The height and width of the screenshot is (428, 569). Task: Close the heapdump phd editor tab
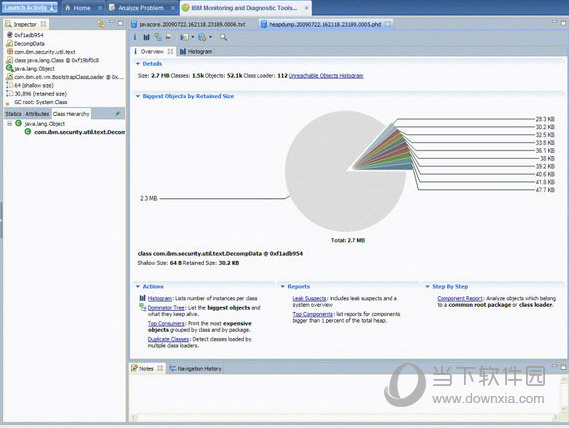pyautogui.click(x=388, y=24)
